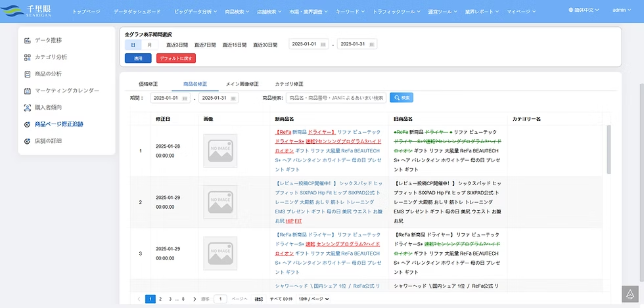Screen dimensions: 644x308
Task: Switch to the カテゴリ修正 tab
Action: pos(289,84)
